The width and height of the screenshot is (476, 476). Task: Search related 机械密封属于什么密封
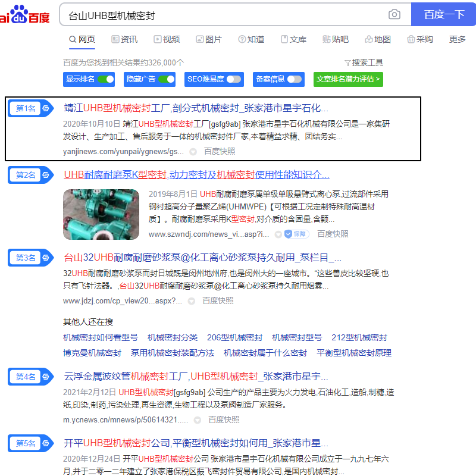(265, 353)
